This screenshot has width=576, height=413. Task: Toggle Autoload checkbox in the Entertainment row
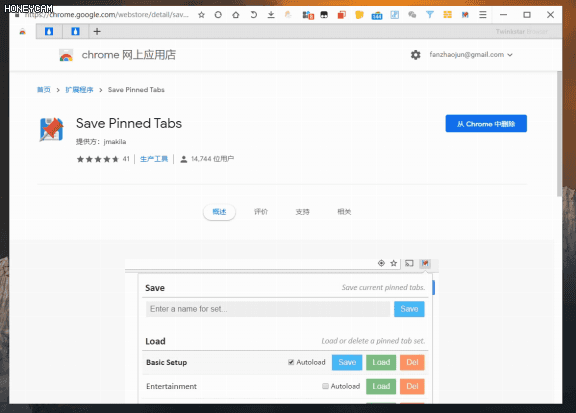coord(325,386)
